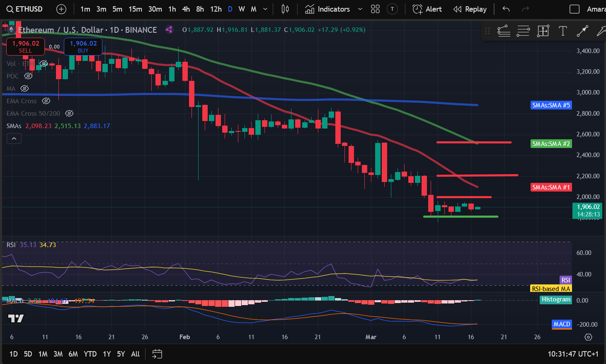Switch to the 4h timeframe
The height and width of the screenshot is (364, 606).
tap(186, 9)
